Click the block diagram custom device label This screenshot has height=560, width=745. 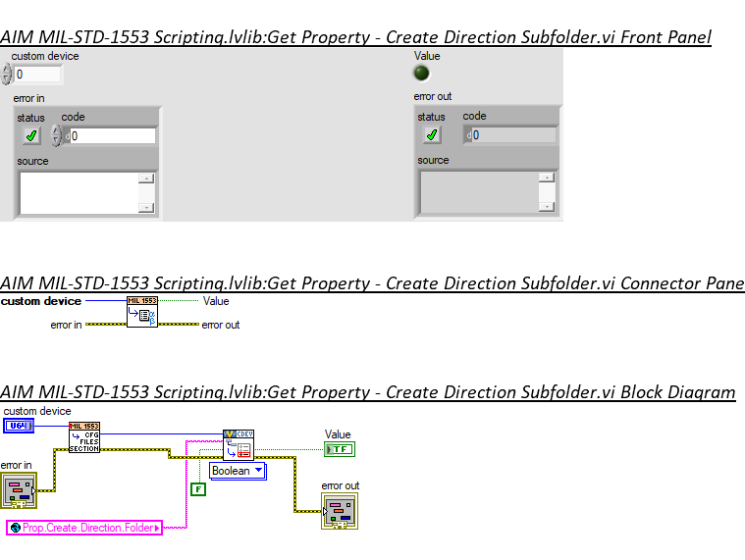tap(37, 411)
